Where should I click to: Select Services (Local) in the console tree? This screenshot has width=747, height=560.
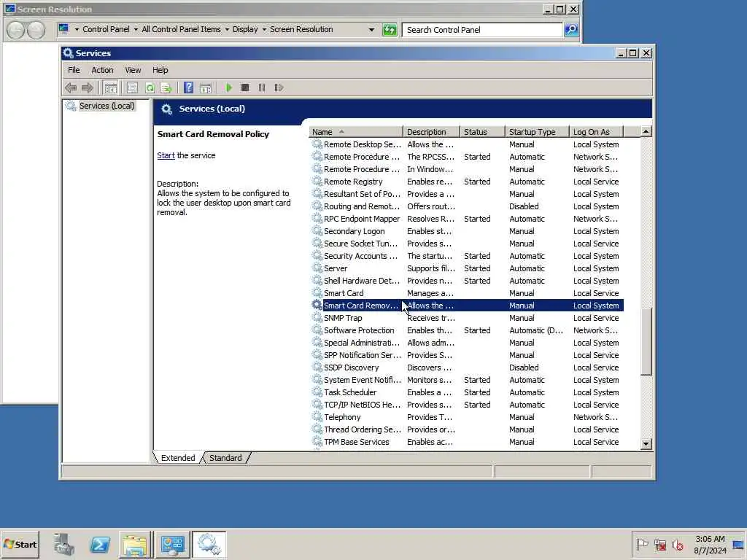click(x=107, y=106)
